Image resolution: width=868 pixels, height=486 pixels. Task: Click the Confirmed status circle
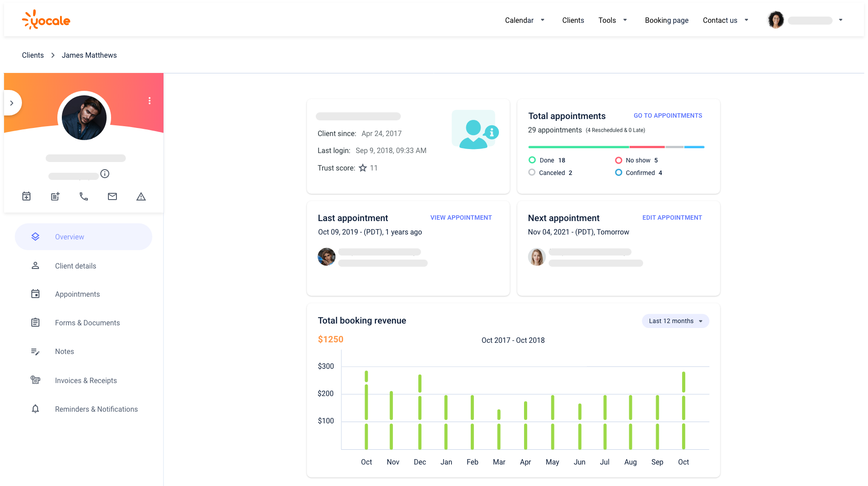coord(619,172)
